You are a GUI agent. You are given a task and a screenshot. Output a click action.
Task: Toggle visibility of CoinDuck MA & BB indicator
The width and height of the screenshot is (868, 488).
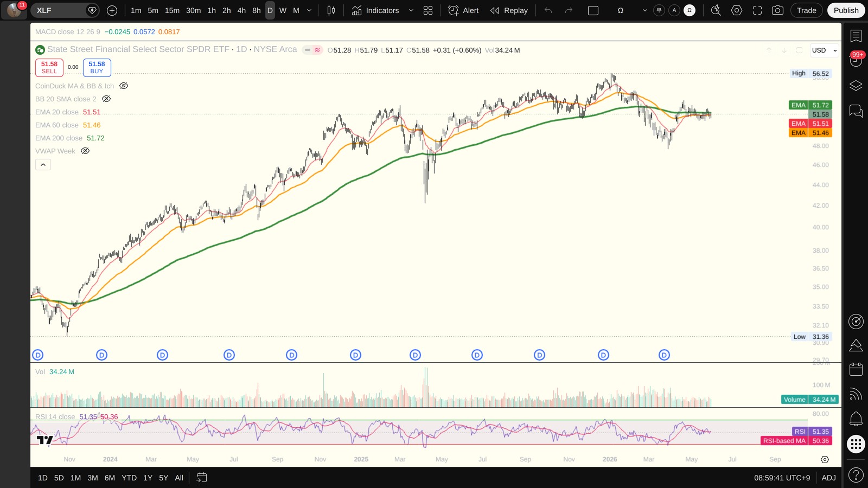[x=124, y=86]
